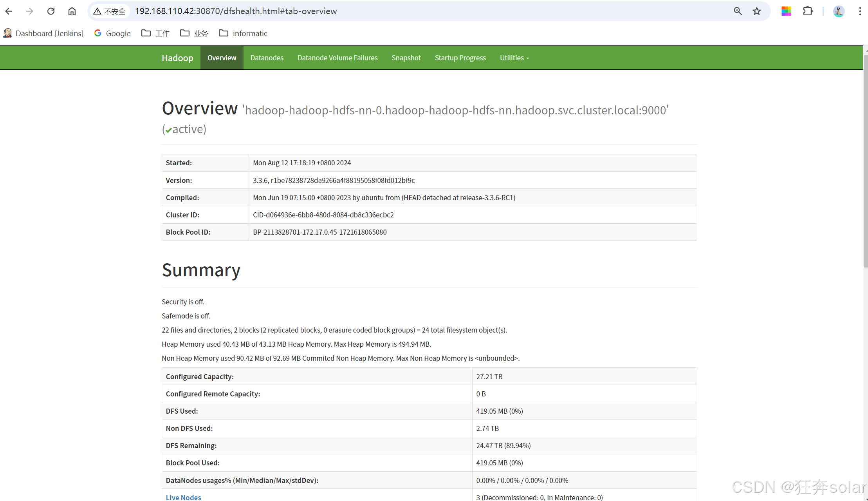Open the Startup Progress tab
868x501 pixels.
(x=460, y=58)
